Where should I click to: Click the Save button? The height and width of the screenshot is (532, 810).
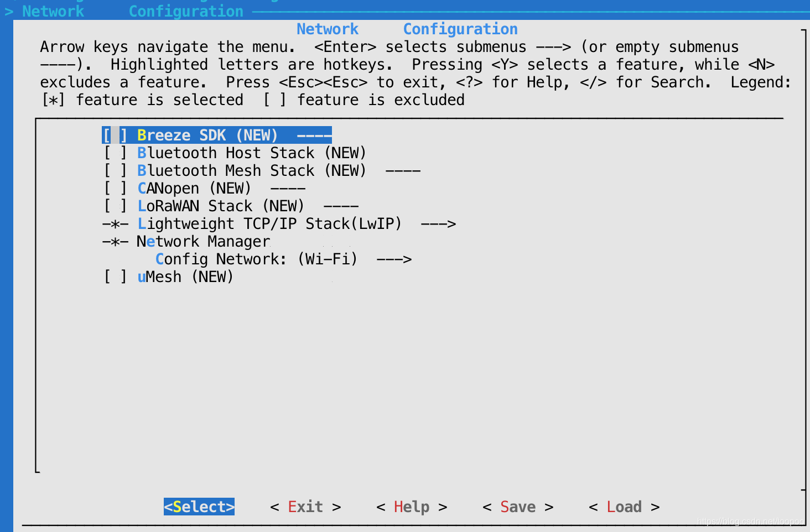click(518, 507)
